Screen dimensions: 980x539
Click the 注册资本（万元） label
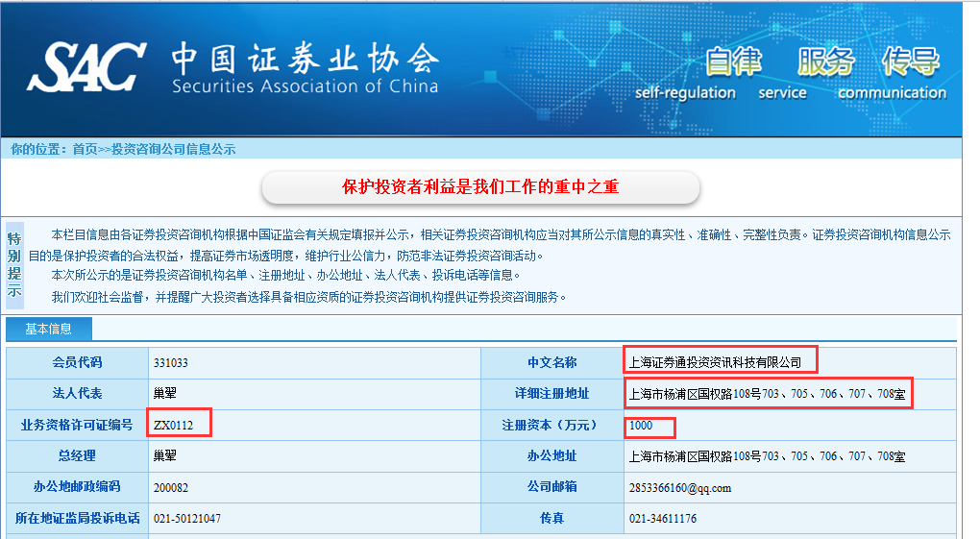coord(551,426)
